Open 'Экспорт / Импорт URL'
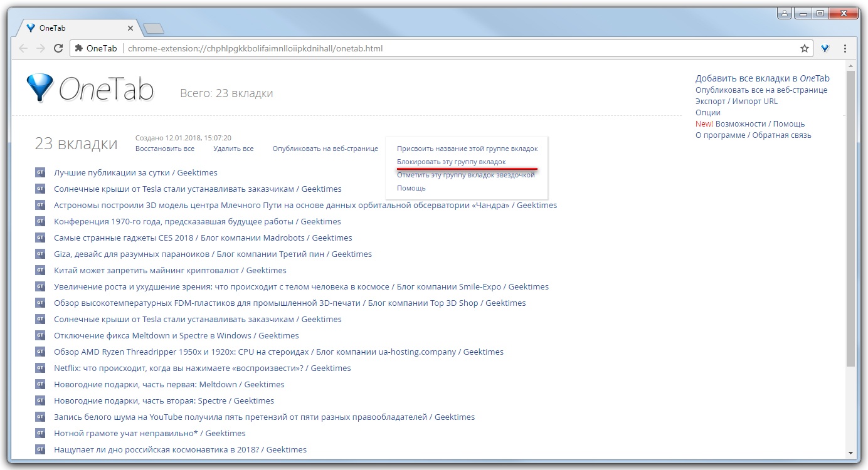 click(x=736, y=101)
